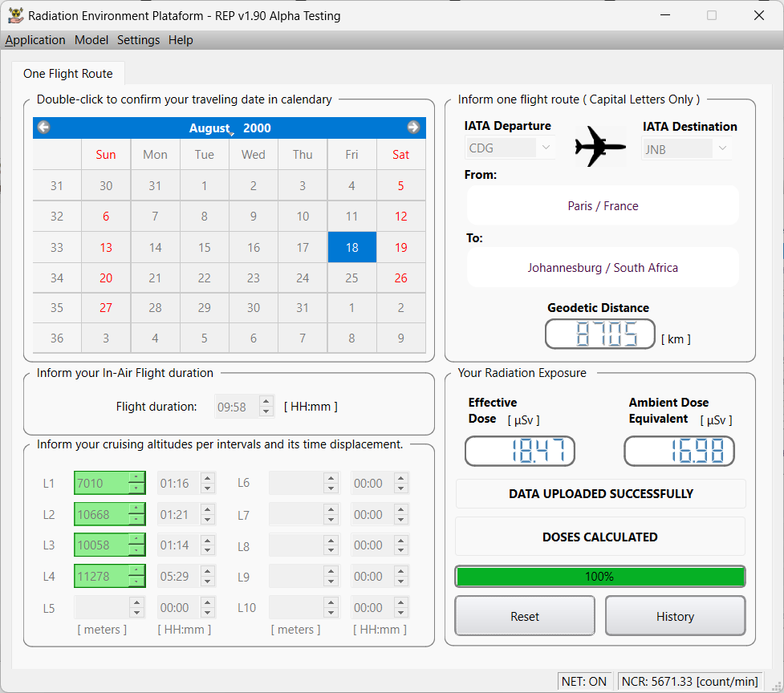
Task: Select the One Flight Route tab
Action: pyautogui.click(x=68, y=74)
